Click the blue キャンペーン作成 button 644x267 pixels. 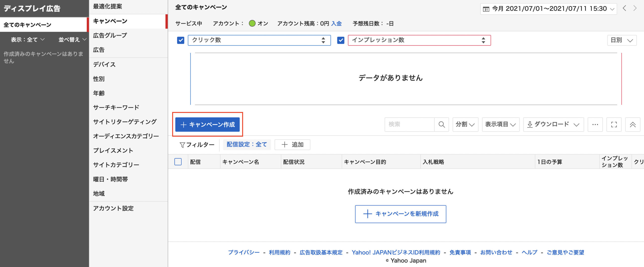tap(207, 124)
